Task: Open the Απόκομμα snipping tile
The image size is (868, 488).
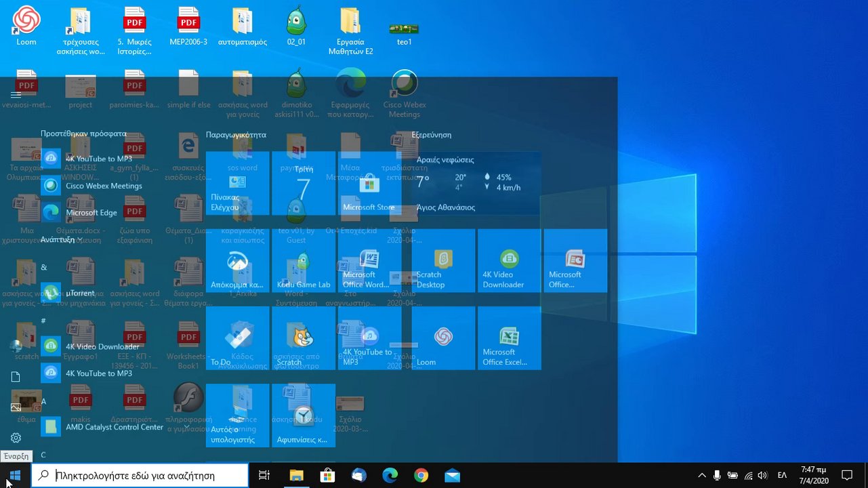Action: click(237, 260)
